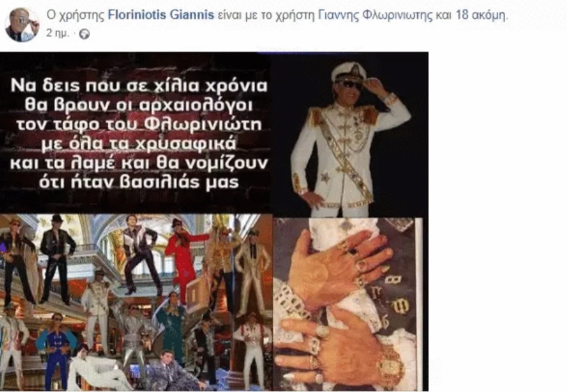Viewport: 567px width, 392px height.
Task: Click the gold sash on the white uniform
Action: click(x=345, y=154)
